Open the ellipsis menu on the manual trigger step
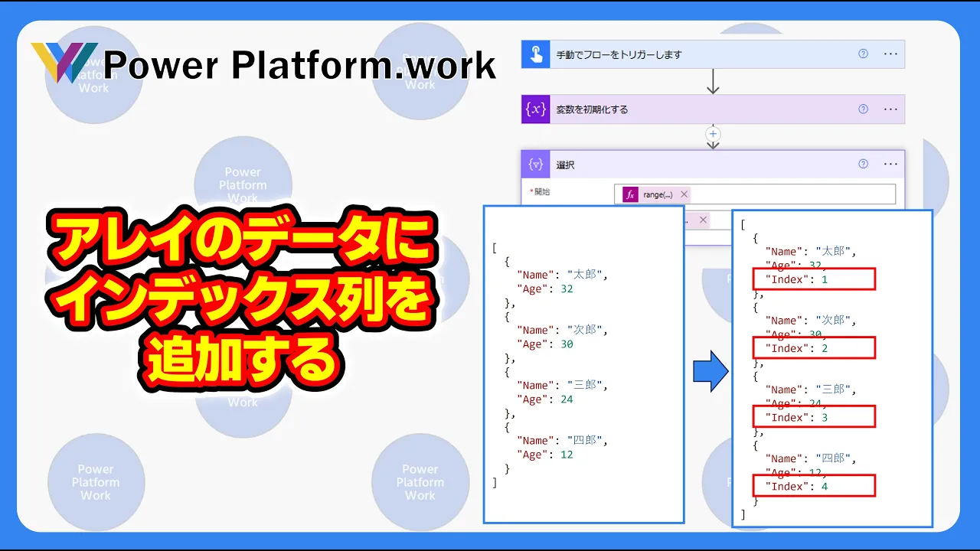The height and width of the screenshot is (551, 980). pyautogui.click(x=890, y=54)
